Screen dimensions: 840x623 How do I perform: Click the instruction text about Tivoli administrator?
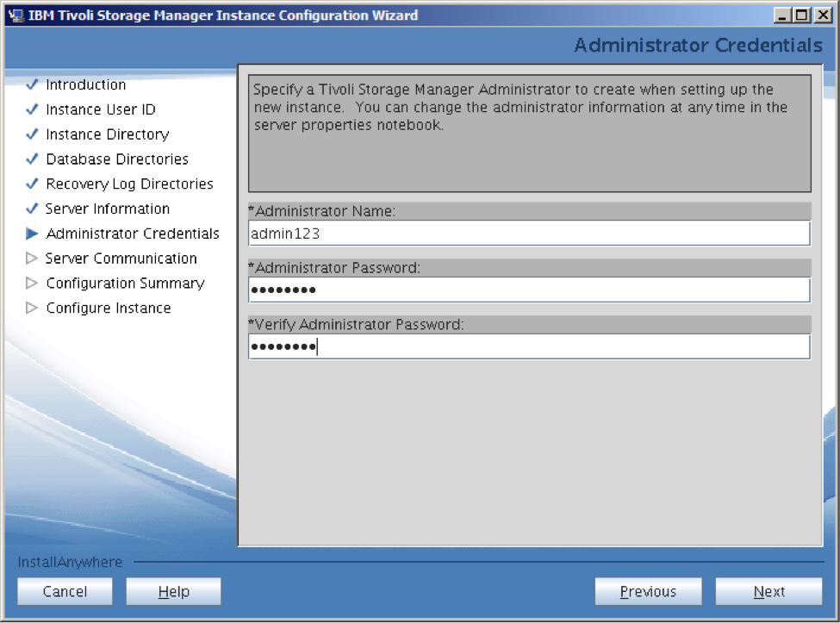coord(520,107)
